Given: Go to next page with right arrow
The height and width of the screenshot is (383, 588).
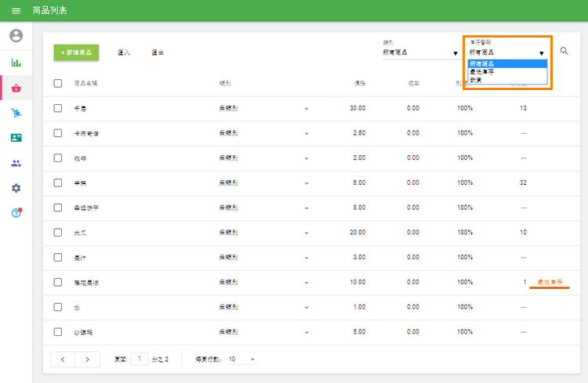Looking at the screenshot, I should (x=87, y=360).
